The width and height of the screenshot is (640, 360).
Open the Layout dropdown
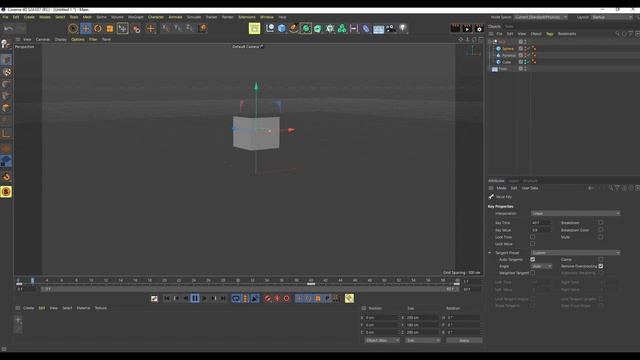[612, 17]
